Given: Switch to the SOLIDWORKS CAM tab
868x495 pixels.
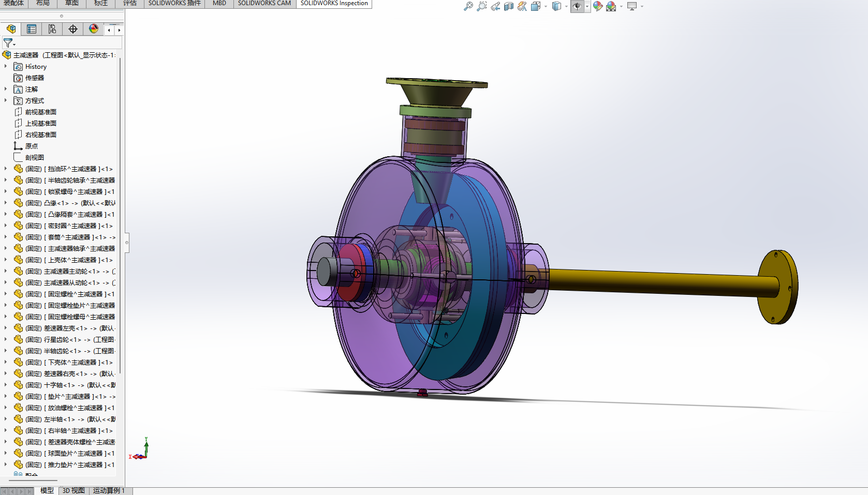Looking at the screenshot, I should pyautogui.click(x=264, y=4).
